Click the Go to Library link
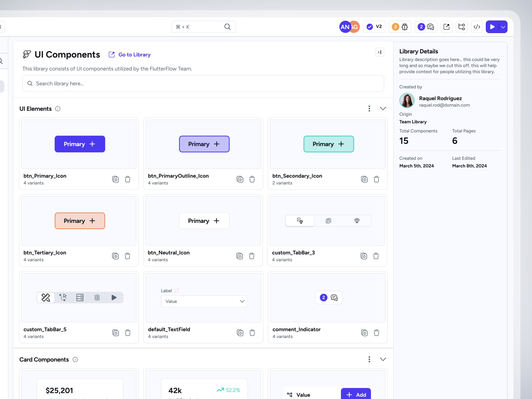Viewport: 532px width, 399px height. 130,55
